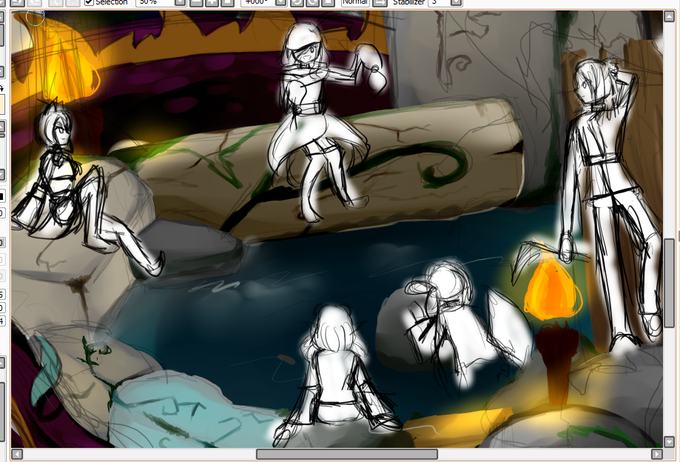Open the rotation angle dropdown arrow
Viewport: 680px width, 462px height.
pos(281,2)
